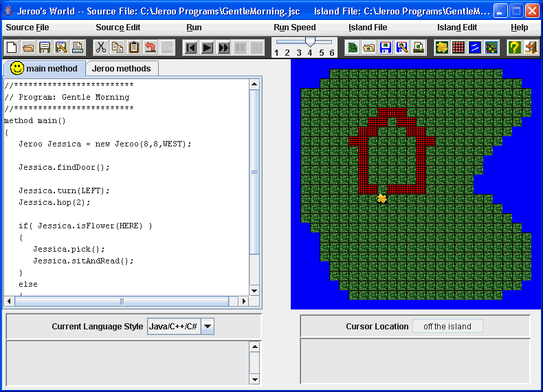
Task: Click the yellow flower on the island
Action: pyautogui.click(x=381, y=198)
